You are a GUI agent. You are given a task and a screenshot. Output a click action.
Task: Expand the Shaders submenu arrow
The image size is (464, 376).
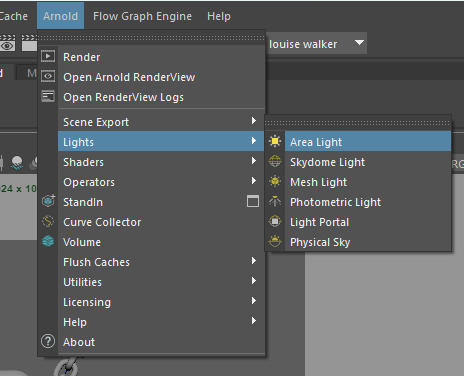(x=254, y=161)
